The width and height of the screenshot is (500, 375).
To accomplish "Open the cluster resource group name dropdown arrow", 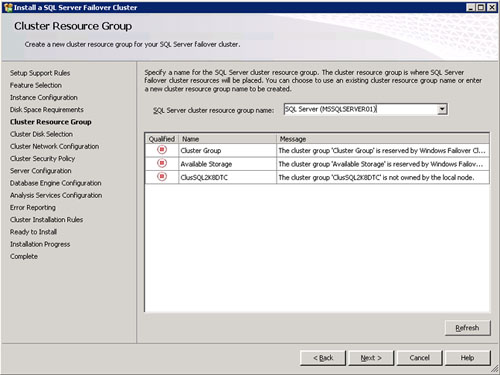I will coord(442,109).
